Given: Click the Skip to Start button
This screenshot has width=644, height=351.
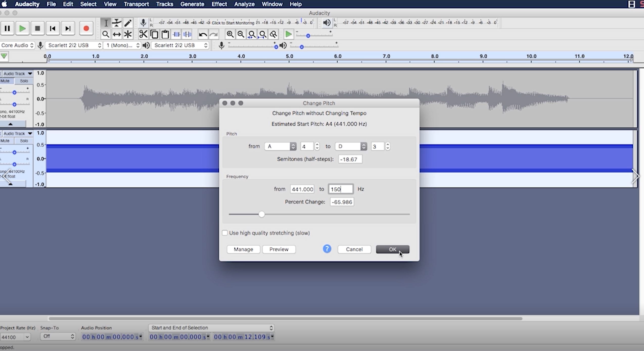Looking at the screenshot, I should 53,28.
